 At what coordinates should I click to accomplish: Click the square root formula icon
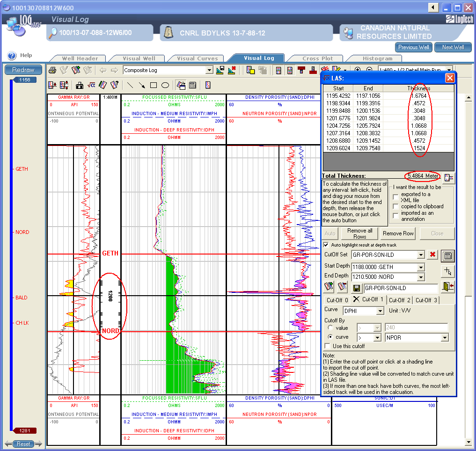click(x=92, y=85)
